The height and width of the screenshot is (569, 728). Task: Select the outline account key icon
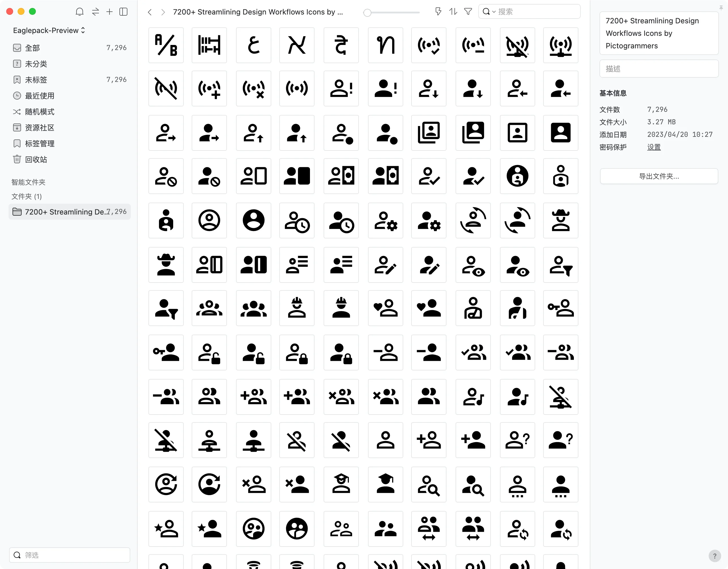point(561,308)
